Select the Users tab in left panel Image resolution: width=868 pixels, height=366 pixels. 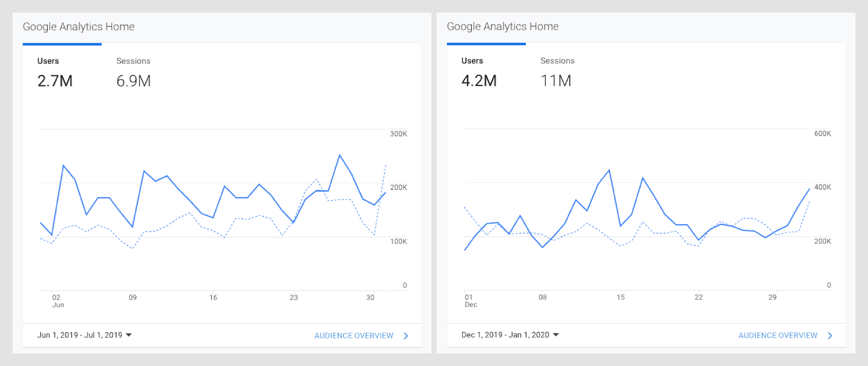pos(48,61)
